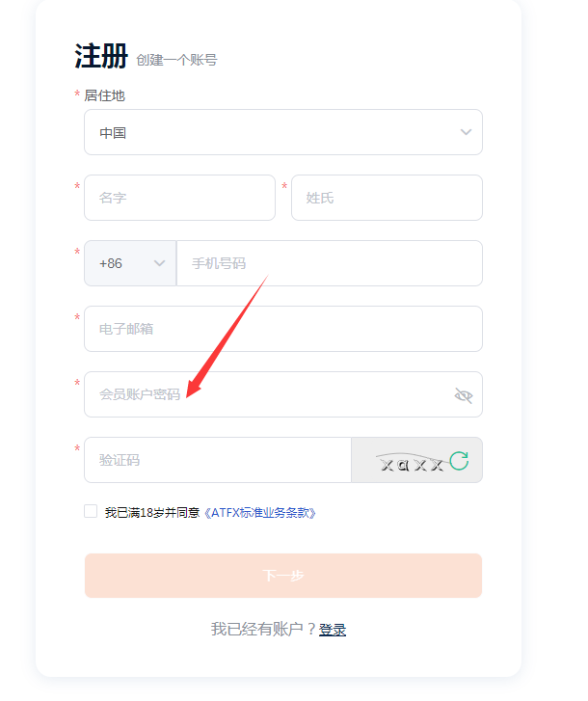Viewport: 588px width, 701px height.
Task: Open the 居住地 country dropdown showing 中国
Action: pos(283,132)
